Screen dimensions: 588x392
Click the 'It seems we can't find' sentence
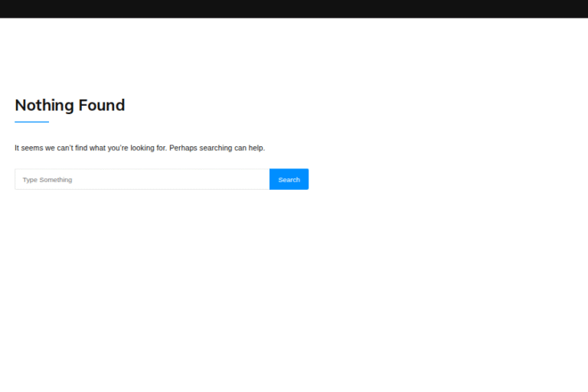click(x=140, y=148)
